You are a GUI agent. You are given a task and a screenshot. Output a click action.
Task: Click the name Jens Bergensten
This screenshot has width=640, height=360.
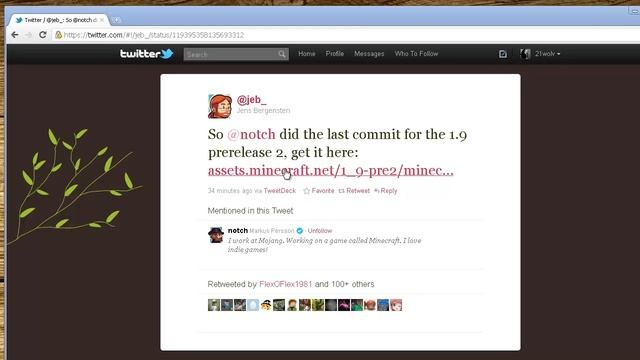pos(263,111)
